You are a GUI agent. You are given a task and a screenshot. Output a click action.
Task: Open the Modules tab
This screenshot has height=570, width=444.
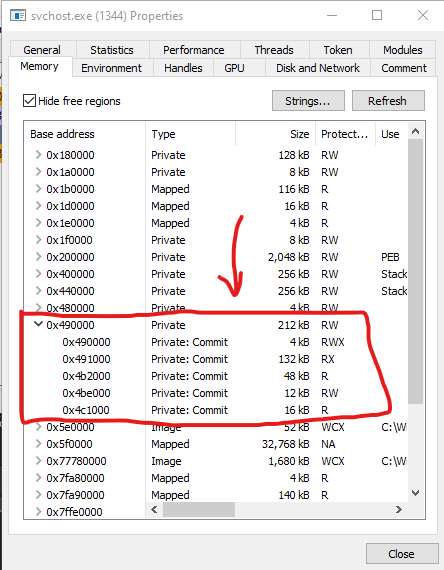[403, 50]
